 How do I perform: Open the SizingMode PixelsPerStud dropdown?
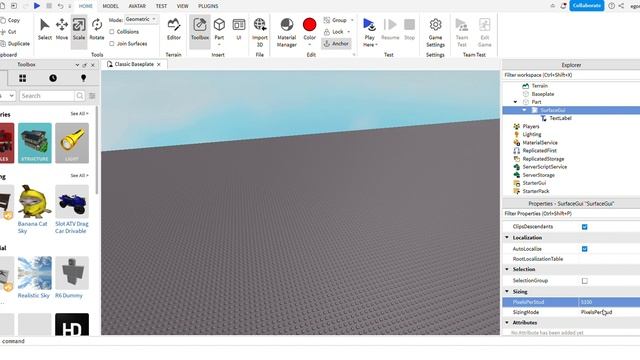click(x=609, y=312)
